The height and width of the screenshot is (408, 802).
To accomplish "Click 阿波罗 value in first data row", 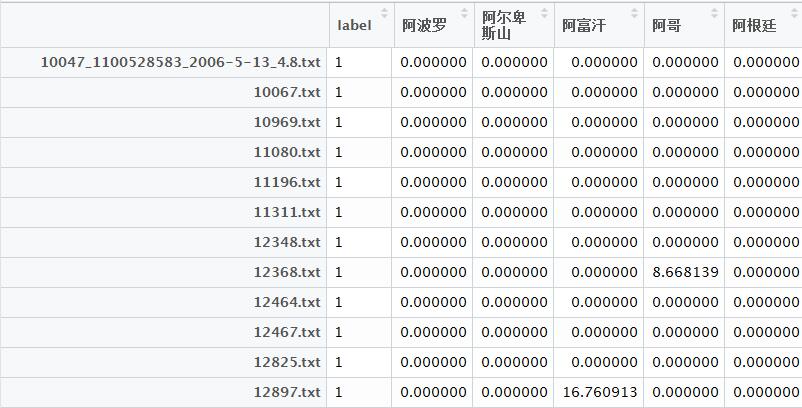I will [x=433, y=62].
